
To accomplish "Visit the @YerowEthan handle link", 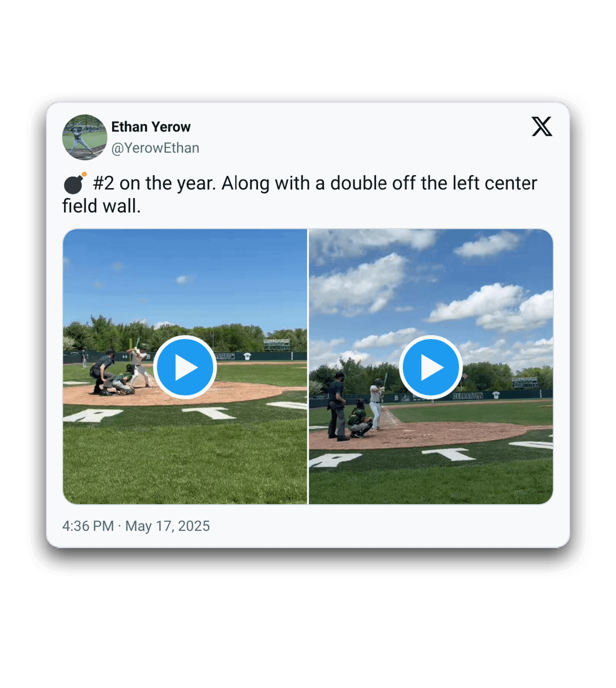I will [x=155, y=148].
